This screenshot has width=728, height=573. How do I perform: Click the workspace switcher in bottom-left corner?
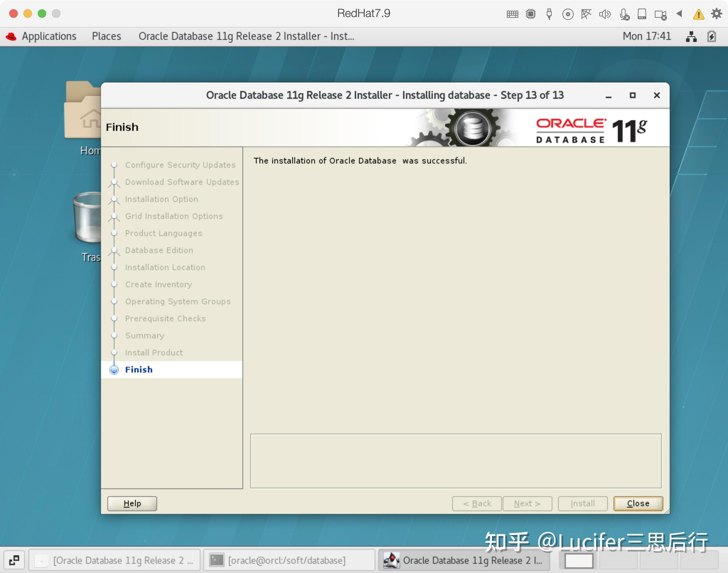(x=14, y=560)
